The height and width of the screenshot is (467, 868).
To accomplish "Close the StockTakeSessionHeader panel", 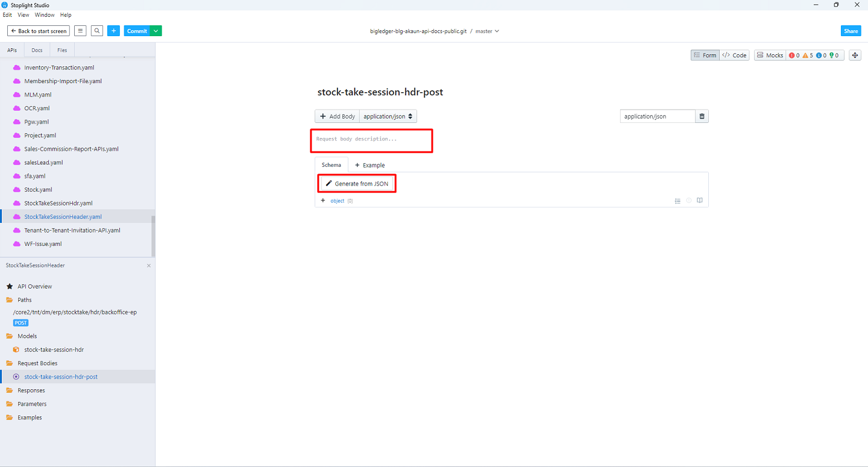I will point(149,266).
